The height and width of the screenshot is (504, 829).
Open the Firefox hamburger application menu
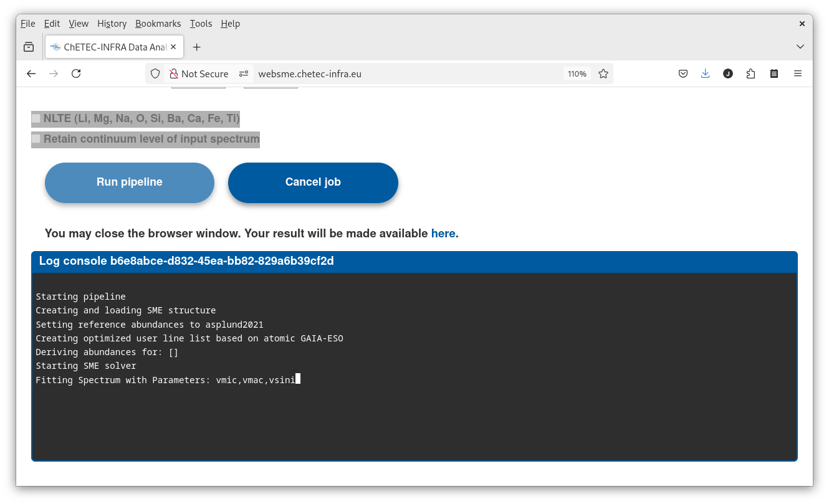(797, 74)
